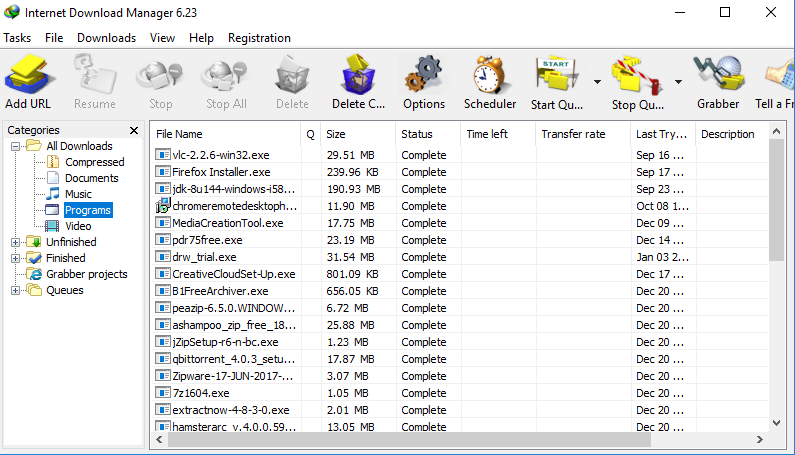Expand the Unfinished tree node

point(15,242)
